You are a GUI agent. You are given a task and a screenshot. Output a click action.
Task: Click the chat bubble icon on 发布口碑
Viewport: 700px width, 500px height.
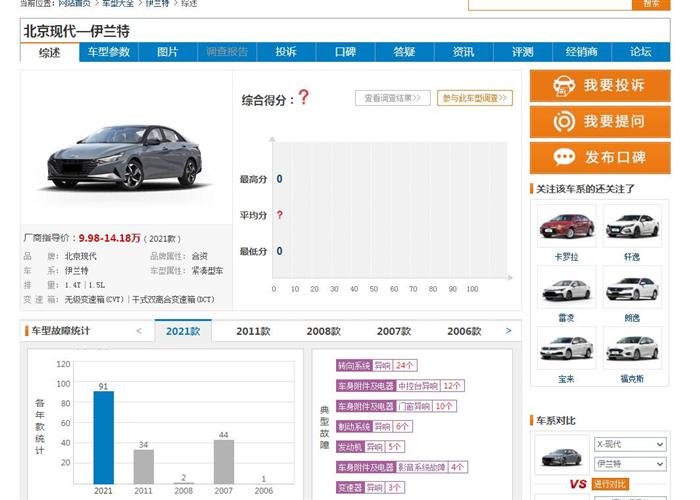coord(564,157)
